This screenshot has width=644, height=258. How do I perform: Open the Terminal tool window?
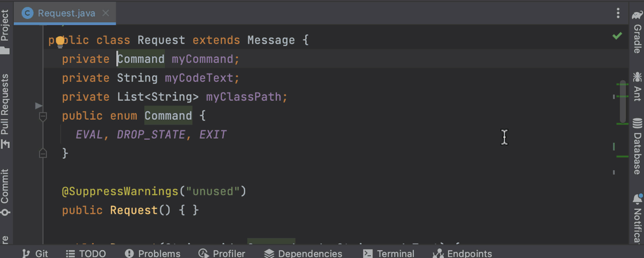click(x=389, y=253)
